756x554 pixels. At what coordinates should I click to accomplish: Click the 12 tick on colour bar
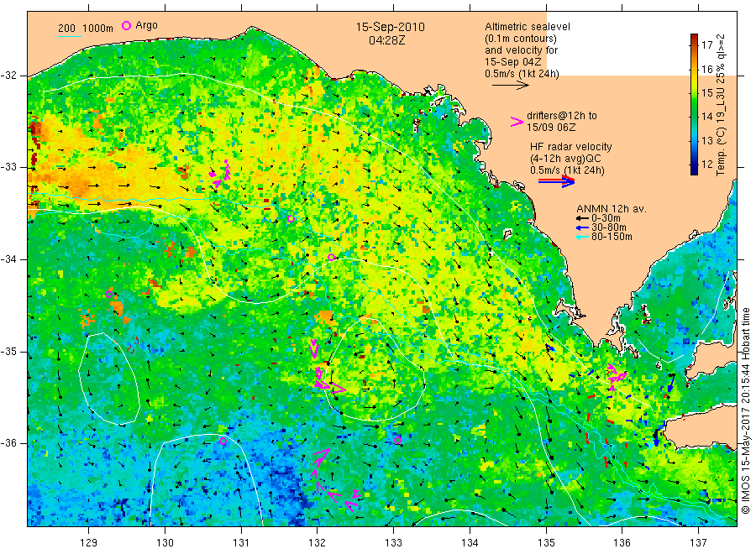click(706, 164)
